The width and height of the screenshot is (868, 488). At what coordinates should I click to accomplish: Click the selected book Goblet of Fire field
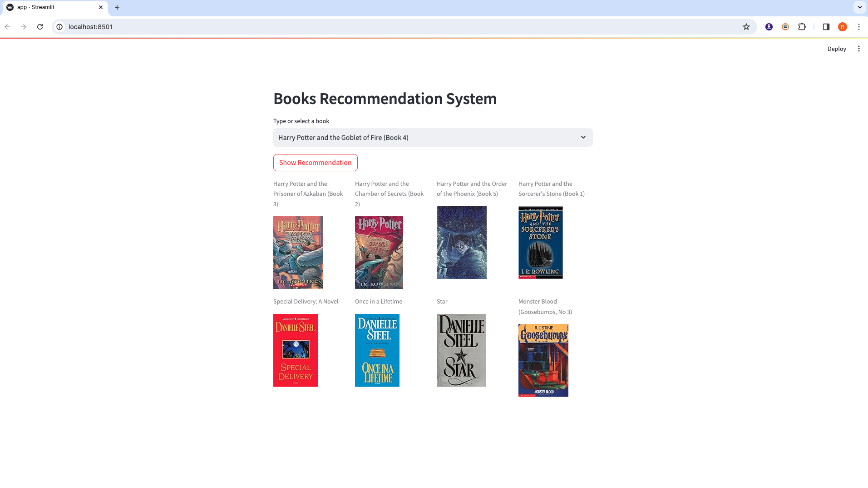tap(433, 137)
